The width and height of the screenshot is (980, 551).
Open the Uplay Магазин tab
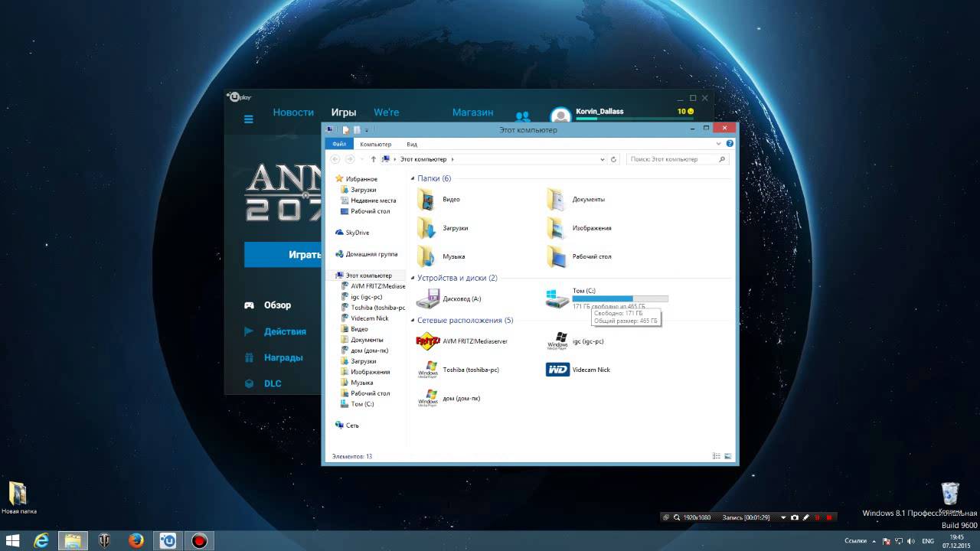point(472,112)
